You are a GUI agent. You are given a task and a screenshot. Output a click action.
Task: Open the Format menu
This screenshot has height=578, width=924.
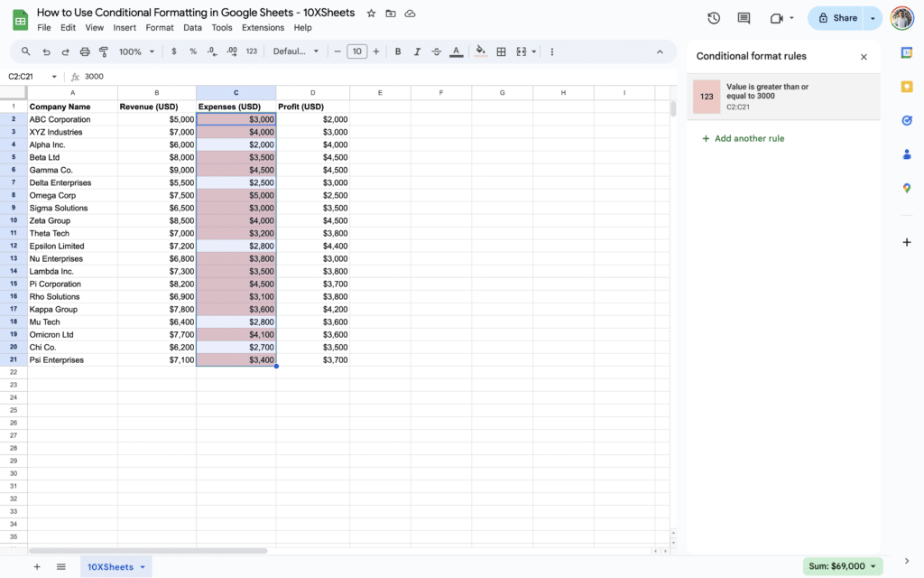click(x=159, y=27)
